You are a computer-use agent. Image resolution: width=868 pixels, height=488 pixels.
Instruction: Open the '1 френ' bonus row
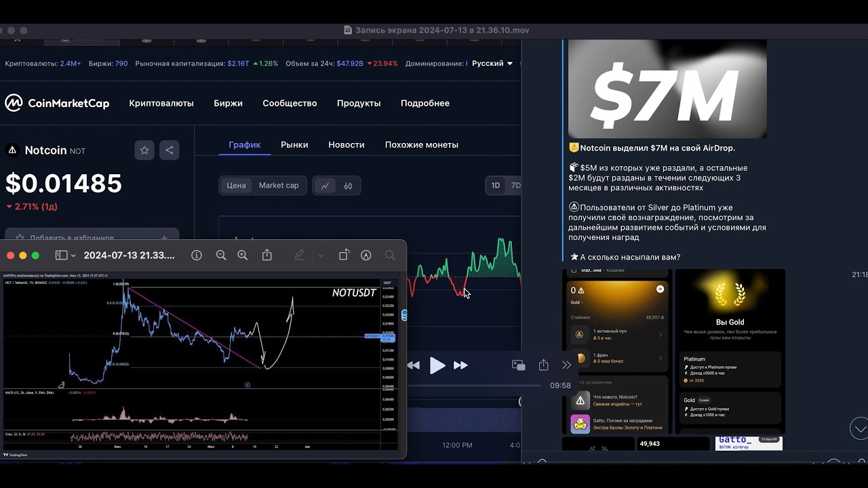[617, 358]
